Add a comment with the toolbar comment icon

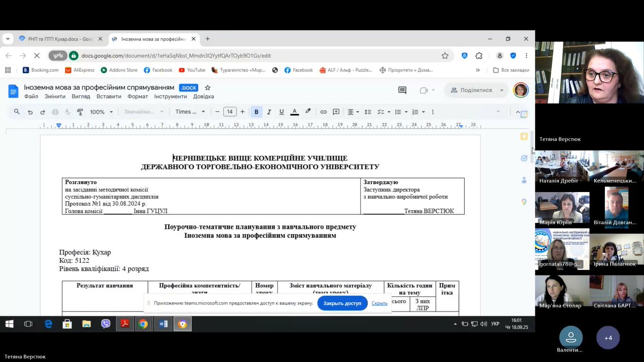336,112
